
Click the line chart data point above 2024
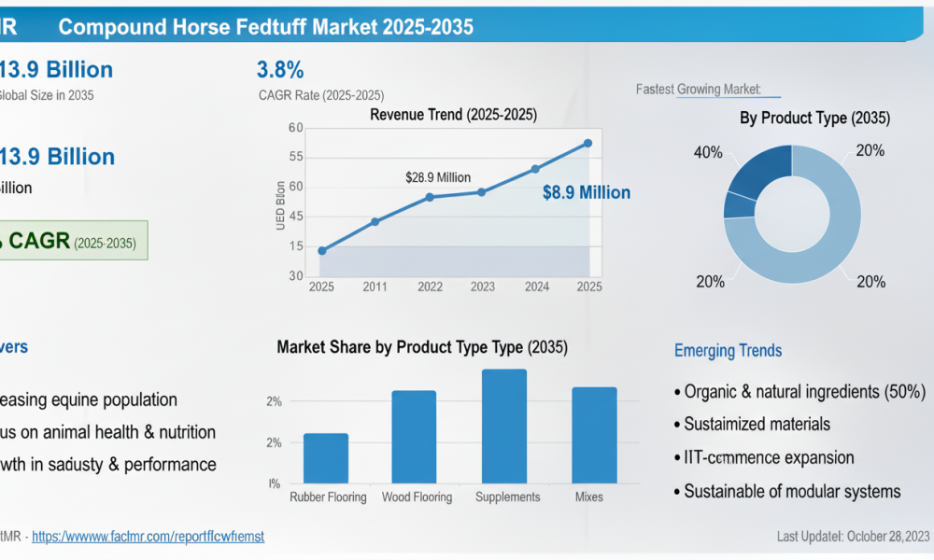535,169
